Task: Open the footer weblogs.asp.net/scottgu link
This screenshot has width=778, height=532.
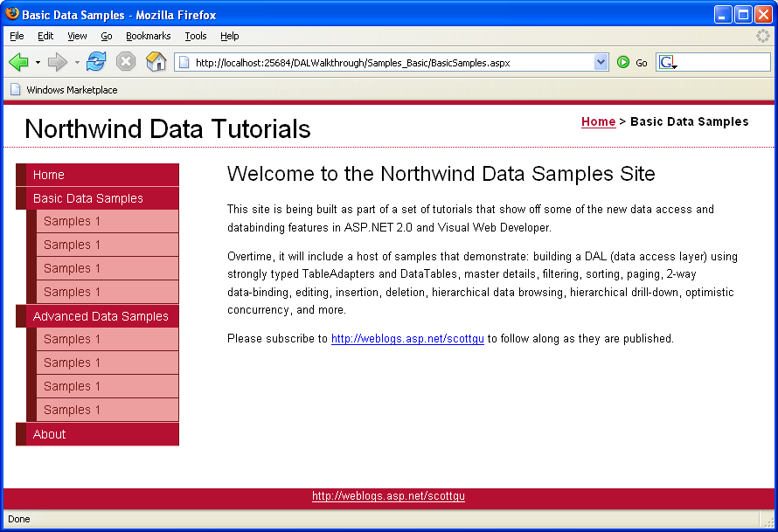Action: pyautogui.click(x=388, y=496)
